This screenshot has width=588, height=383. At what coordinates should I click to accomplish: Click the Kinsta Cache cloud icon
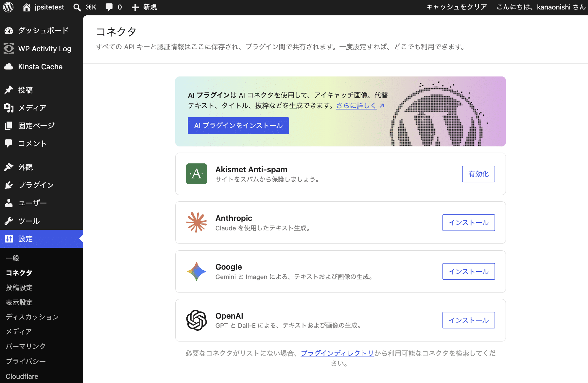(9, 67)
